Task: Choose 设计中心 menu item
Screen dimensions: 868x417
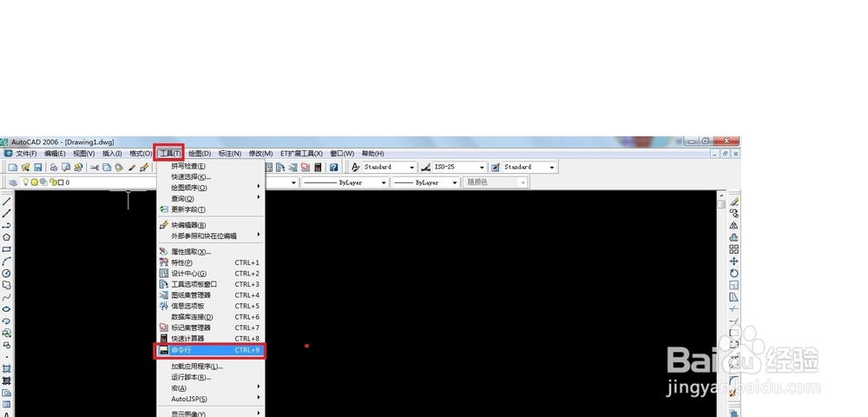Action: click(212, 274)
